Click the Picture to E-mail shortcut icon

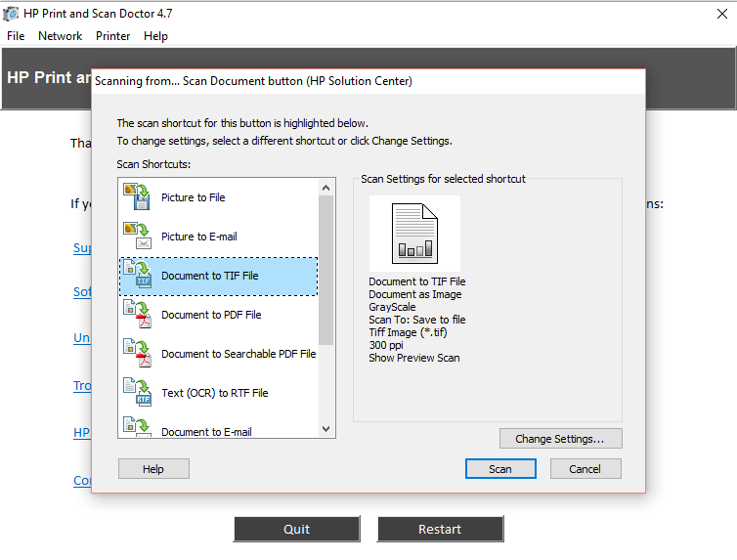click(x=137, y=236)
